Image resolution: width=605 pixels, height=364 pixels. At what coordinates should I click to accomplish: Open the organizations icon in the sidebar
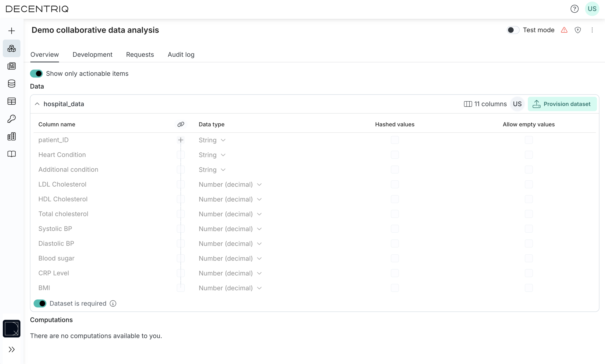[x=11, y=136]
